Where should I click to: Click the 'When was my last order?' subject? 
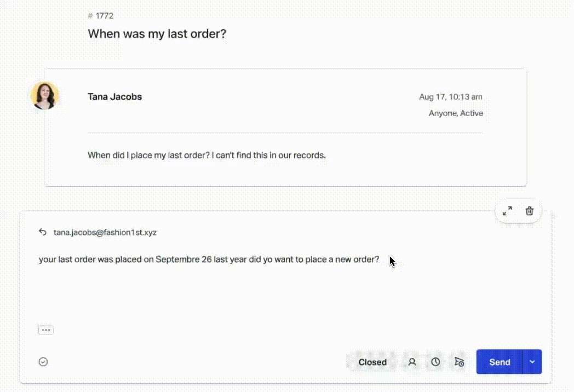click(x=157, y=34)
